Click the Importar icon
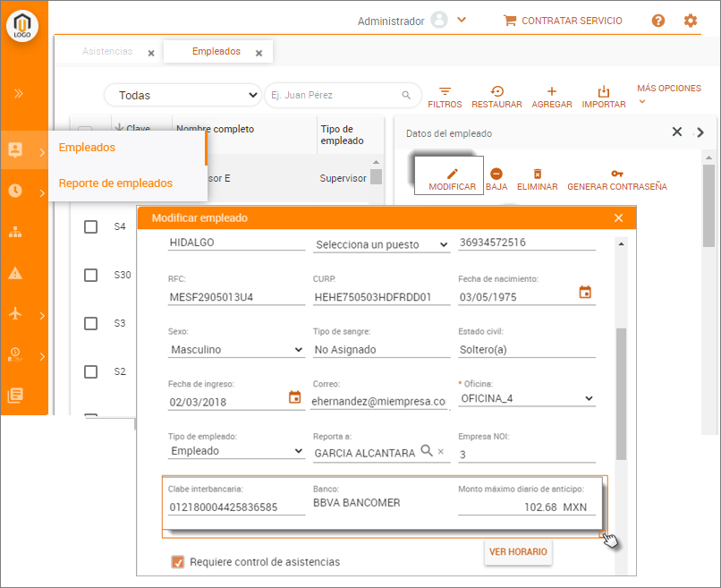721x588 pixels. tap(604, 92)
